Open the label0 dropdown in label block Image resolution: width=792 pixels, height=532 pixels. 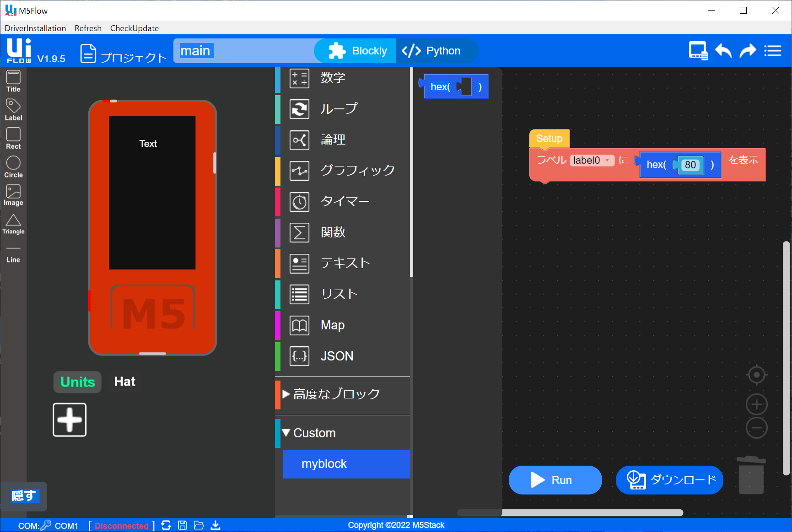tap(592, 161)
